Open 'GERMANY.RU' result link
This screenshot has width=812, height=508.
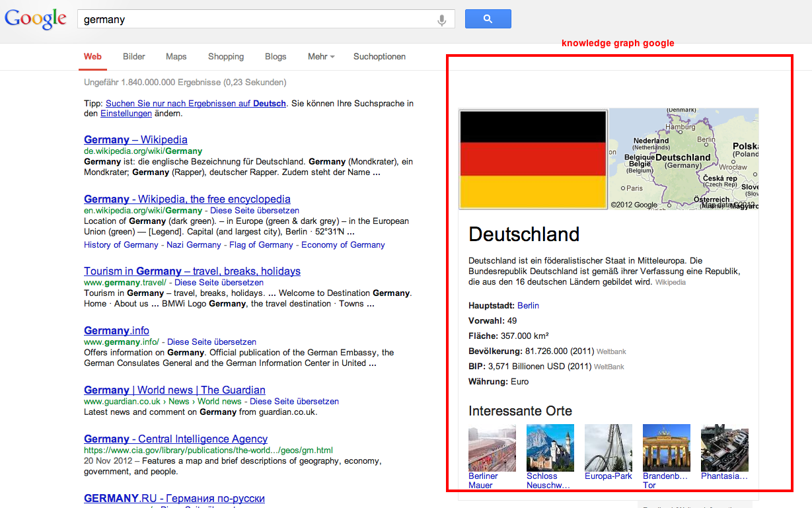point(174,498)
